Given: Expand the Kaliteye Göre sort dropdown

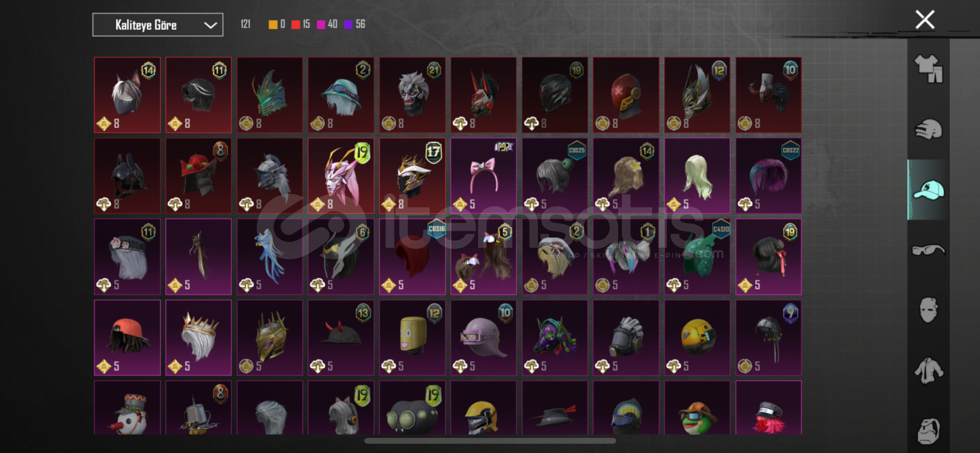Looking at the screenshot, I should [x=158, y=25].
